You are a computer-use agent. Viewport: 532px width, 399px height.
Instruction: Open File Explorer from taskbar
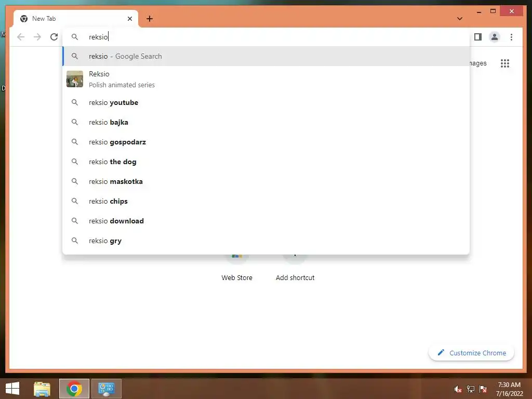click(x=42, y=389)
